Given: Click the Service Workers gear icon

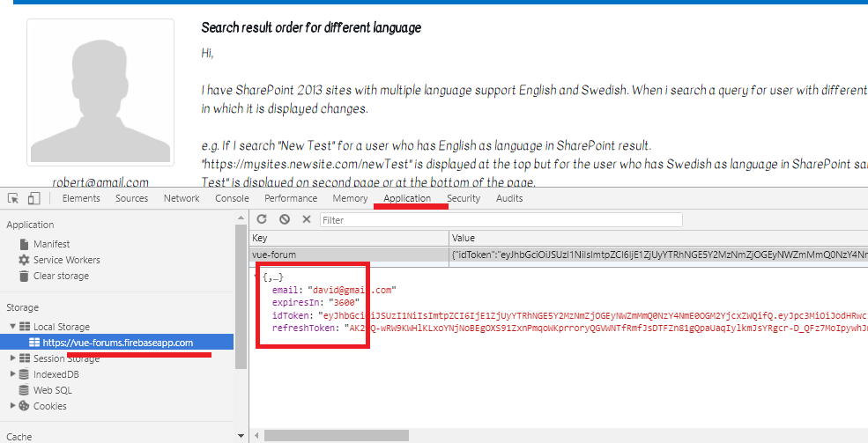Looking at the screenshot, I should [x=24, y=260].
